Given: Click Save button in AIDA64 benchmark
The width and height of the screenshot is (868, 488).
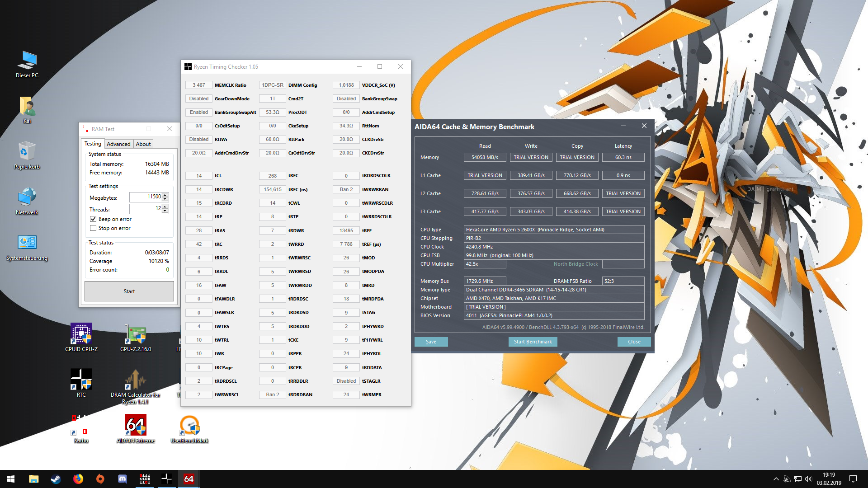Looking at the screenshot, I should 431,342.
